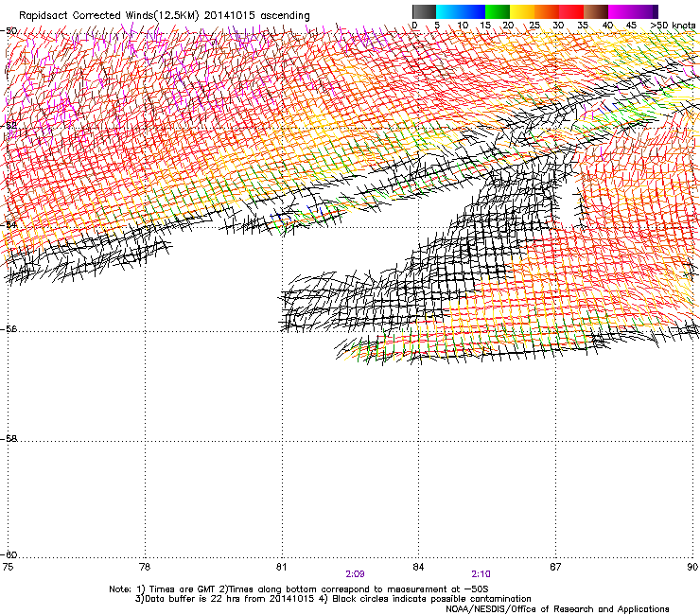700x615 pixels.
Task: Click the -60 latitude axis label
Action: tap(9, 555)
